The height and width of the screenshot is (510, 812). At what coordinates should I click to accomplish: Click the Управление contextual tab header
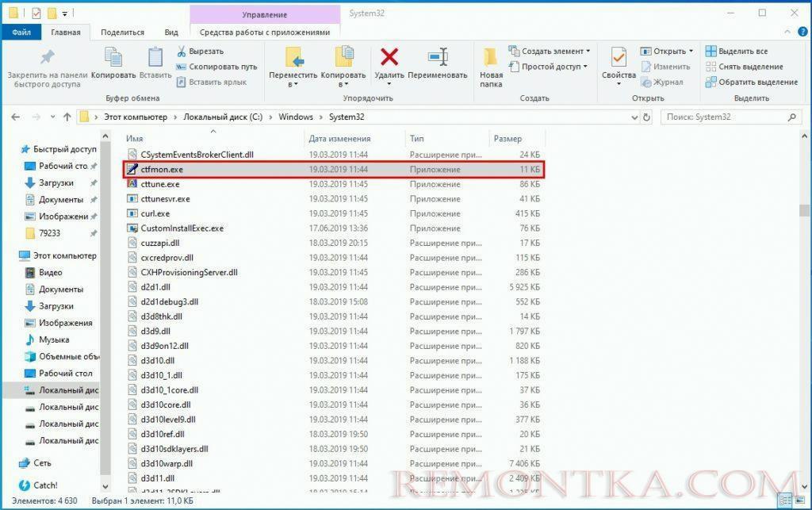(x=265, y=14)
